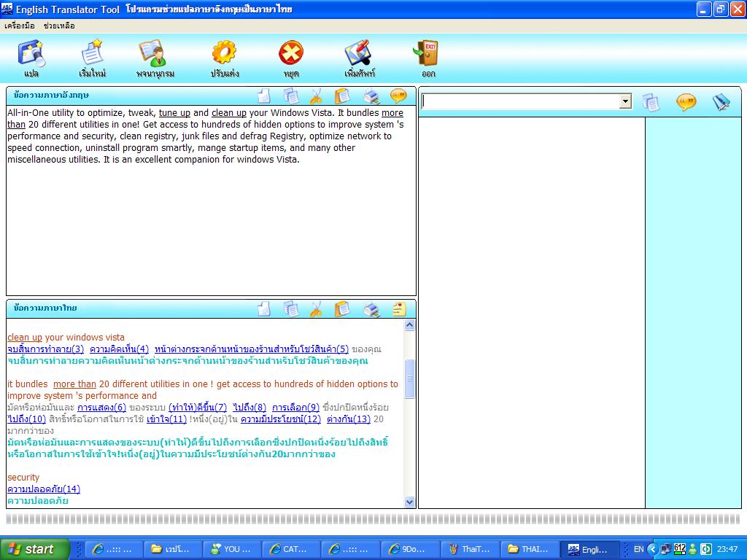
Task: Click the ความมีประโยชน์(12) link
Action: coord(281,419)
